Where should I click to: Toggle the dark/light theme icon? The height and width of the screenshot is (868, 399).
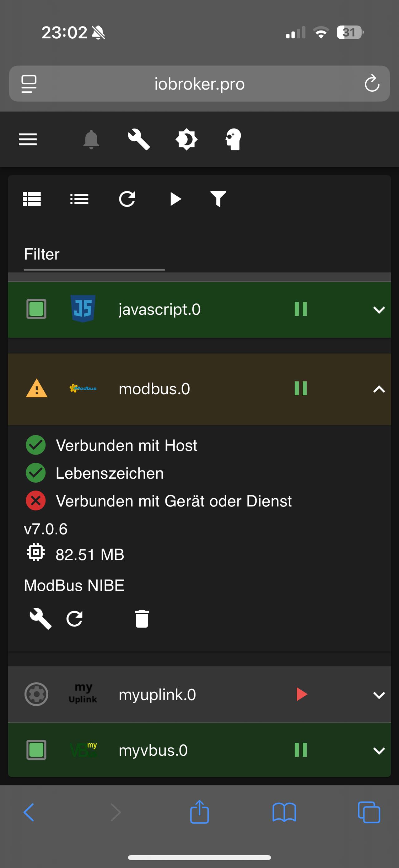pos(186,139)
